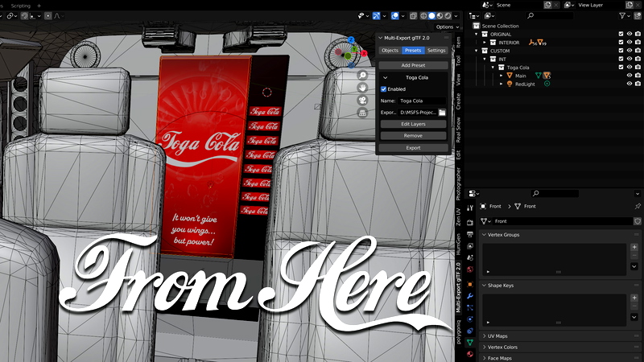The image size is (644, 362).
Task: Exclude ORIGINAL collection via its checkbox
Action: pos(620,35)
